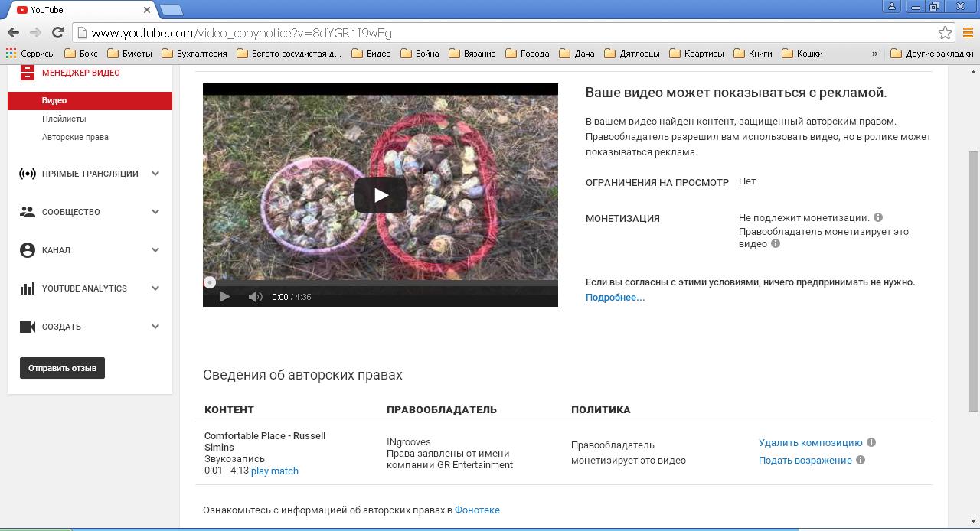Click the info icon after Правообладатель монетизирует это видео
The width and height of the screenshot is (980, 531).
tap(776, 244)
